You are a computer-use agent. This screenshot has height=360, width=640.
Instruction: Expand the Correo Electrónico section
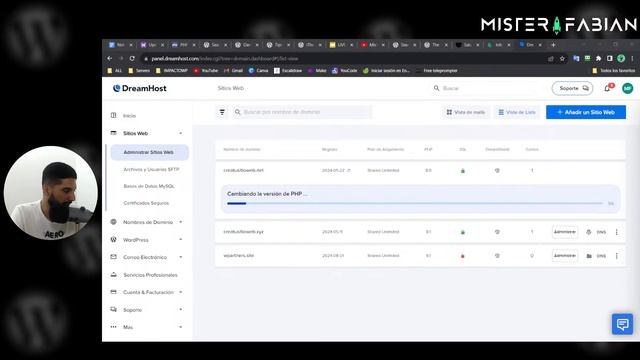click(x=180, y=257)
